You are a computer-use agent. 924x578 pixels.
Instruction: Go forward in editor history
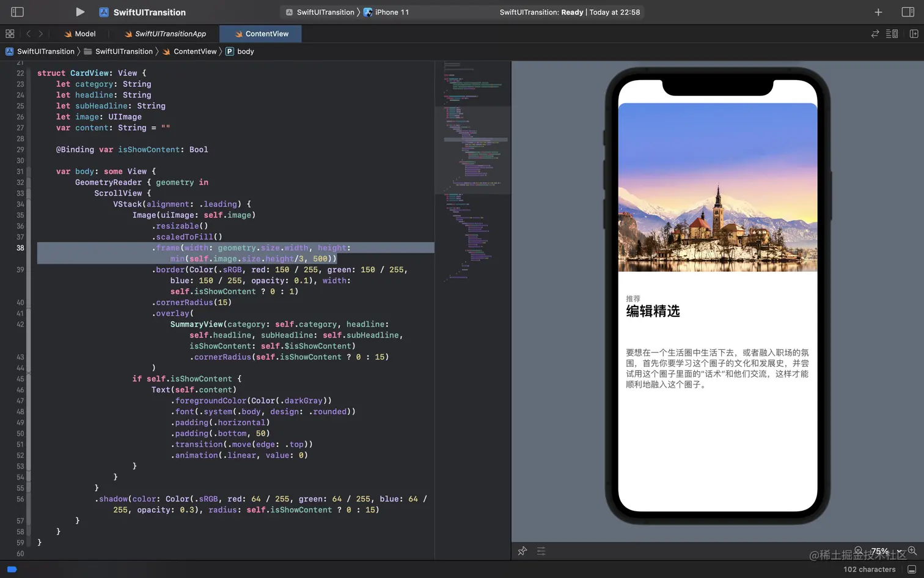[x=41, y=34]
